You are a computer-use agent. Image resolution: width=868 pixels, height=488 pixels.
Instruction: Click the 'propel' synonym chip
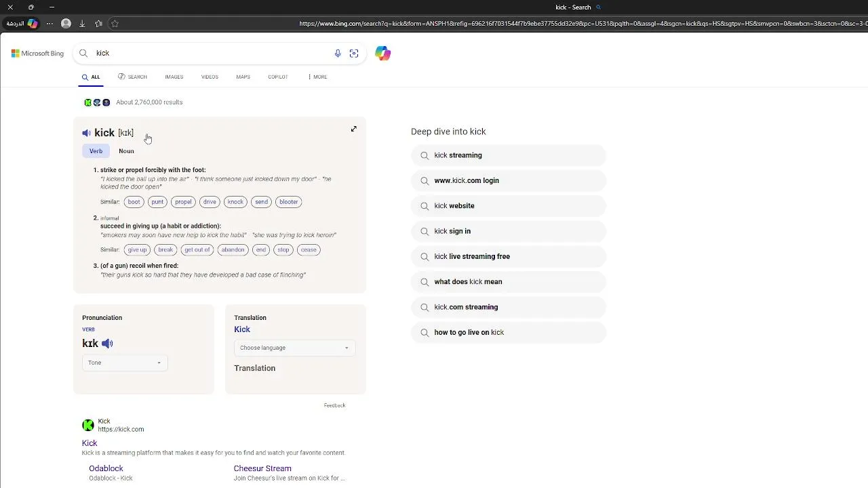pos(183,202)
